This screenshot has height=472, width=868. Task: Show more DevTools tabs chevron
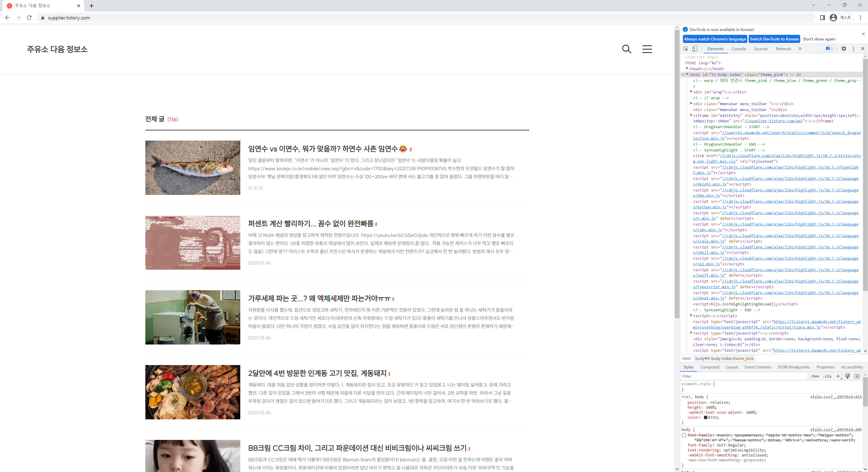click(x=800, y=49)
